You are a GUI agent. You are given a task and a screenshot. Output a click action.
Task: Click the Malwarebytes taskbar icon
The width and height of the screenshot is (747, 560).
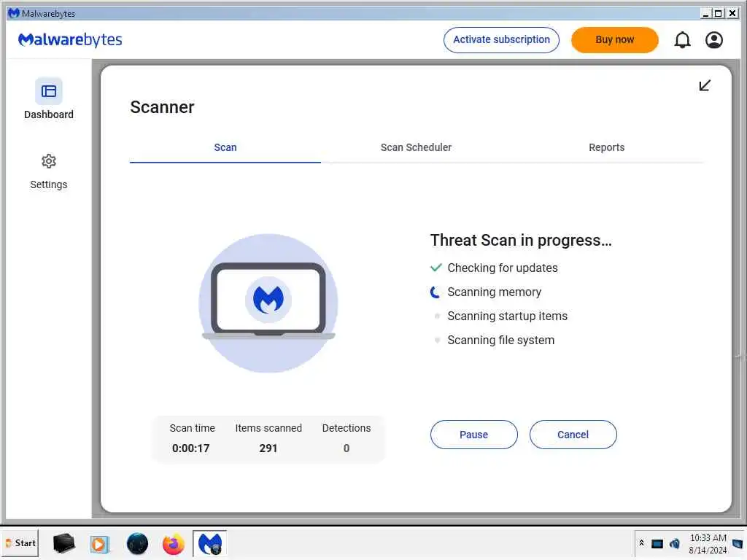click(x=209, y=544)
